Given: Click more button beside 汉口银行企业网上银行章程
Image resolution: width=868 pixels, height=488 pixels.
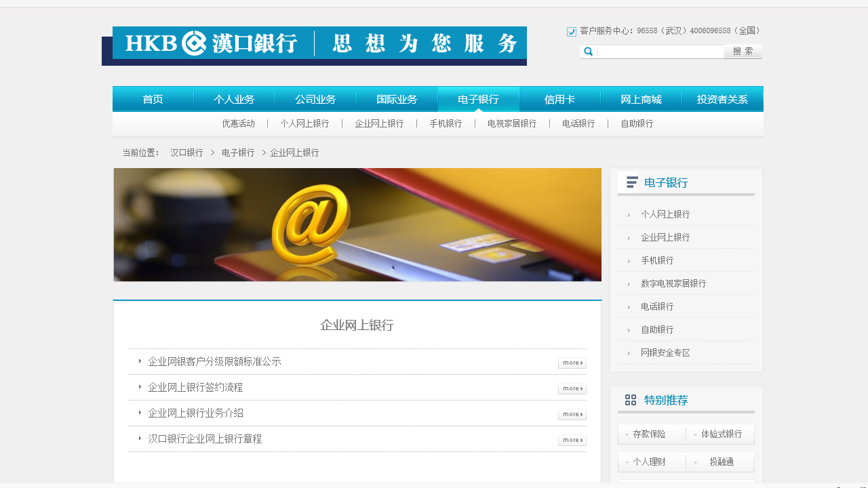Looking at the screenshot, I should pos(572,439).
